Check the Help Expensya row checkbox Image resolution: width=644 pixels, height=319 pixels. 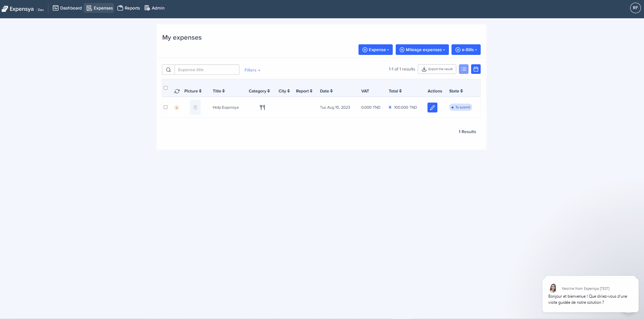pos(165,107)
